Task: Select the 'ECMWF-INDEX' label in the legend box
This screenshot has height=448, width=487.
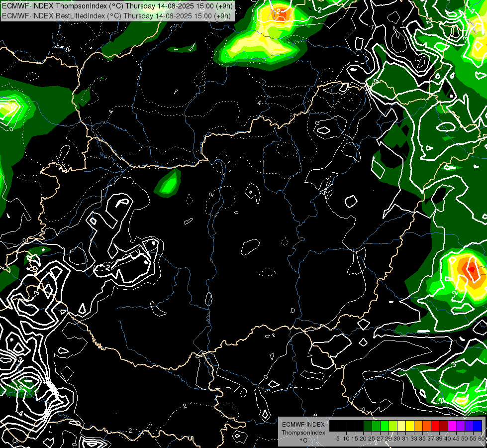Action: [x=303, y=425]
